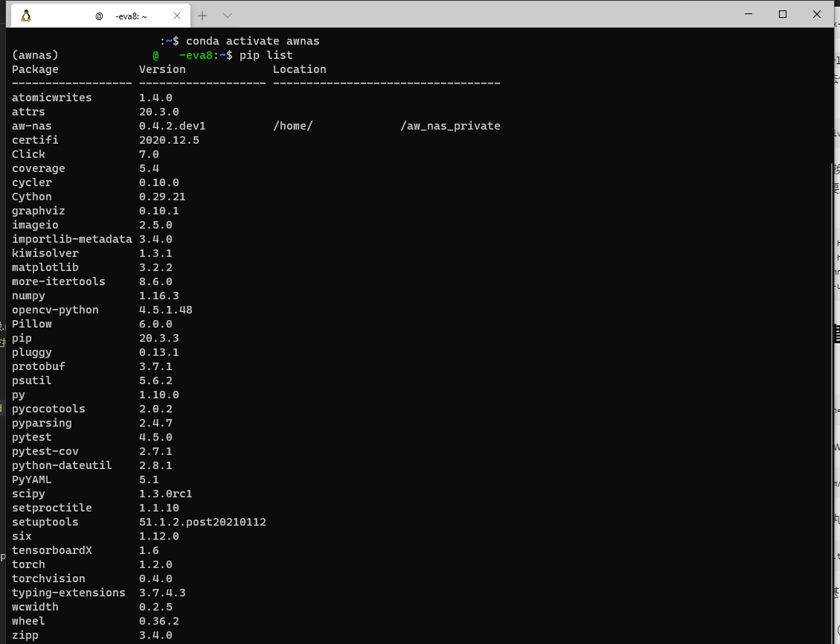Click the kiwisolver package name
840x644 pixels.
[x=45, y=253]
